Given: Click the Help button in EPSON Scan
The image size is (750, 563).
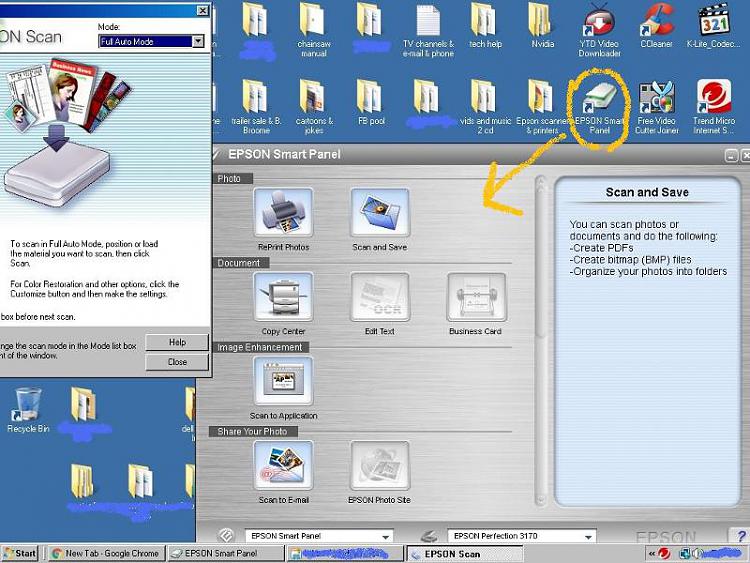Looking at the screenshot, I should tap(177, 342).
